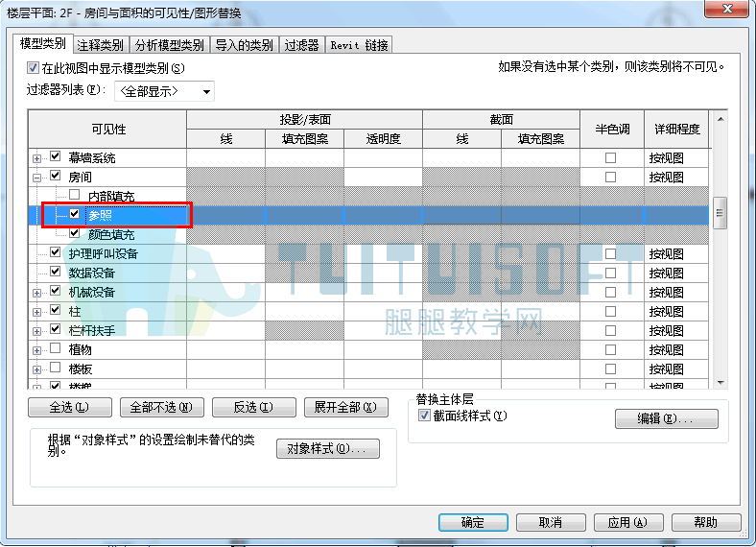756x547 pixels.
Task: Expand the 植物 plus icon
Action: point(36,350)
